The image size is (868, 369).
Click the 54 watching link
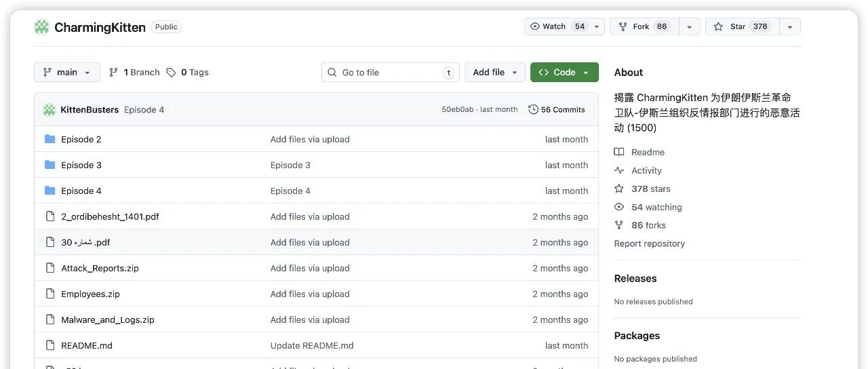tap(656, 207)
